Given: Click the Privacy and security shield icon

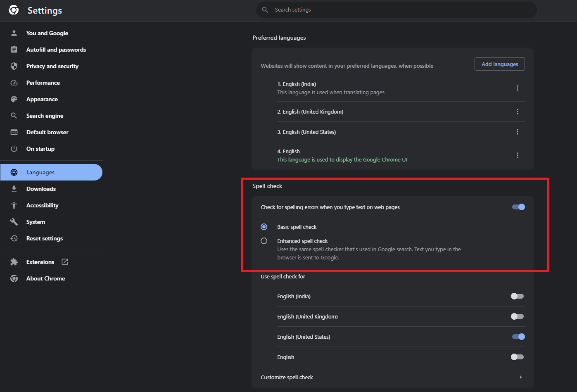Looking at the screenshot, I should pos(14,66).
